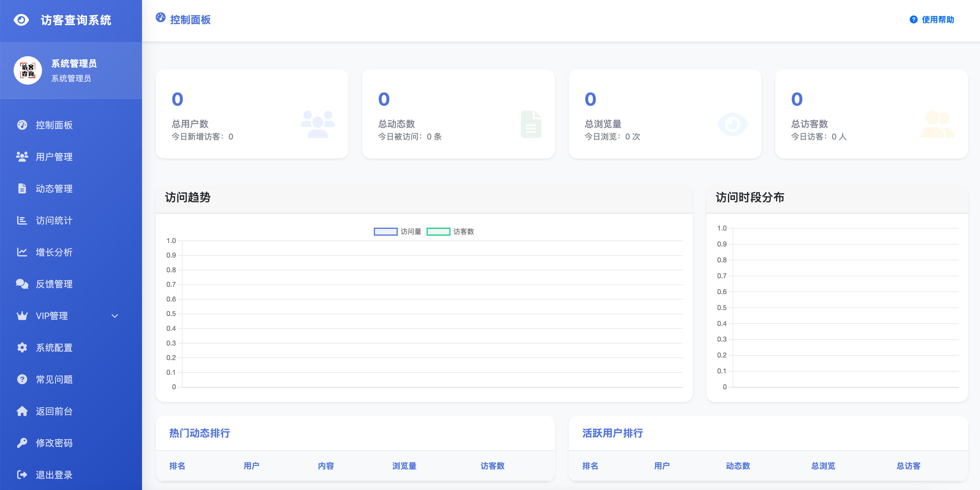Click the 常见问题 question mark icon
This screenshot has width=980, height=490.
click(x=22, y=379)
